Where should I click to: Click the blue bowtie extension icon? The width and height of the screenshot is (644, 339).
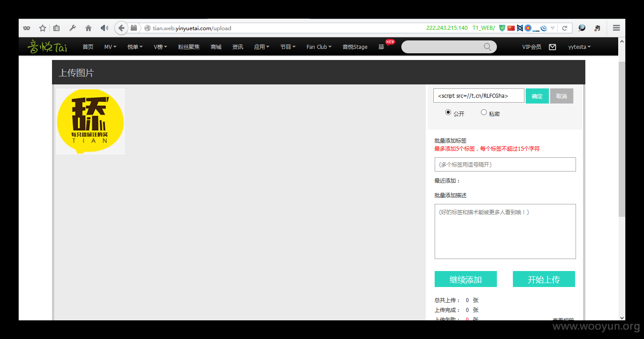520,28
